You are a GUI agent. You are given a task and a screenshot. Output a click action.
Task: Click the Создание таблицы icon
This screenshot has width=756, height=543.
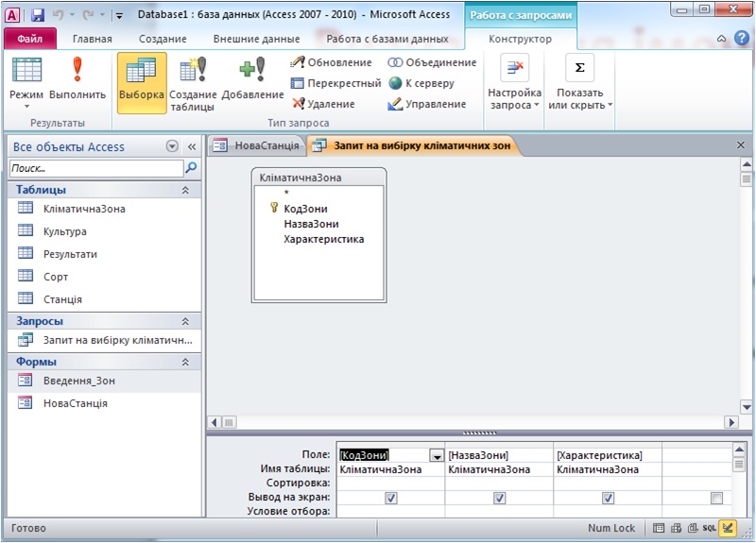pos(193,72)
